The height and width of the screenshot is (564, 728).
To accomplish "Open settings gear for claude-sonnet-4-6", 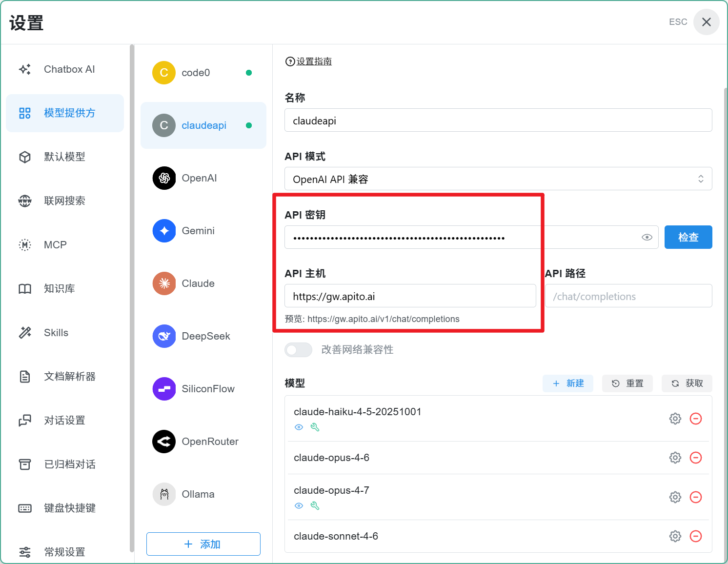I will (675, 536).
